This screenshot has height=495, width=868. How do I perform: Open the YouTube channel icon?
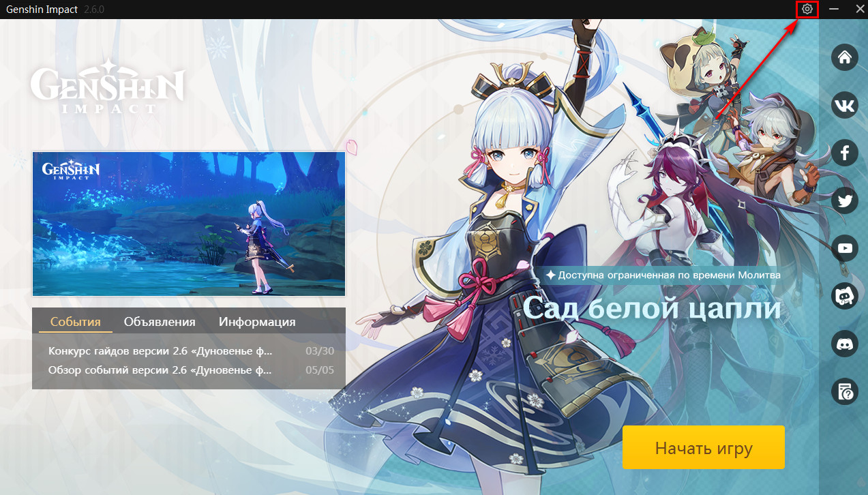pyautogui.click(x=845, y=248)
